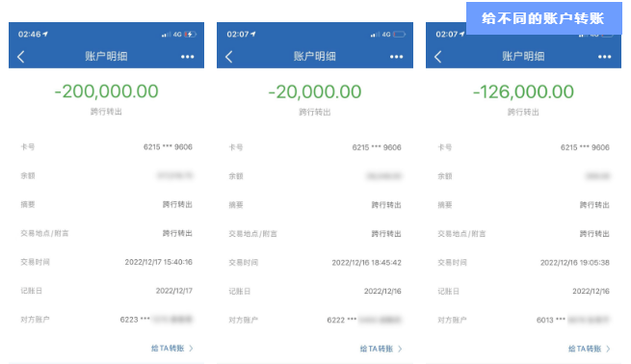631x364 pixels.
Task: Select the -20,000.00 amount
Action: (x=315, y=91)
